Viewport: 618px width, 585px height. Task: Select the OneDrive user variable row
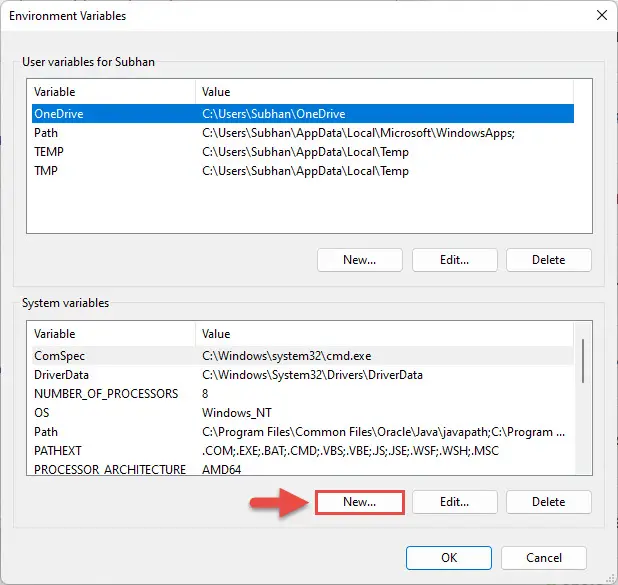[303, 114]
